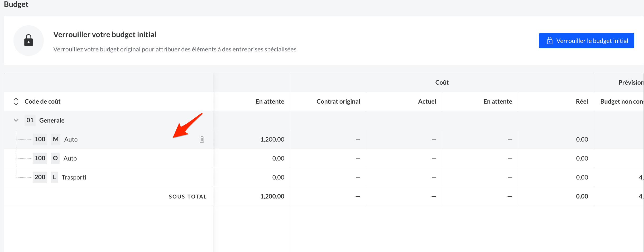Screen dimensions: 644x252
Task: Click the 200 code badge for Trasporti
Action: pos(40,177)
